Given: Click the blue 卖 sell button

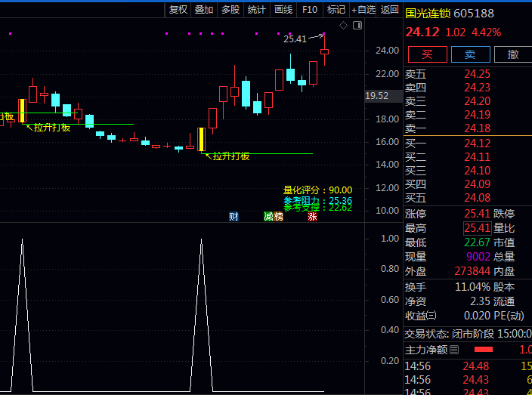Looking at the screenshot, I should (x=471, y=54).
